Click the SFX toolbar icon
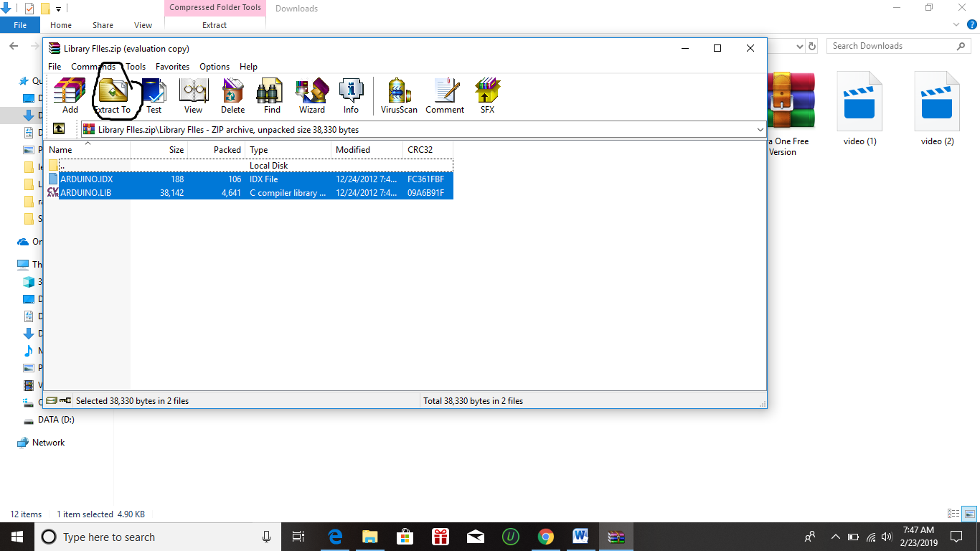Viewport: 980px width, 551px height. click(487, 95)
